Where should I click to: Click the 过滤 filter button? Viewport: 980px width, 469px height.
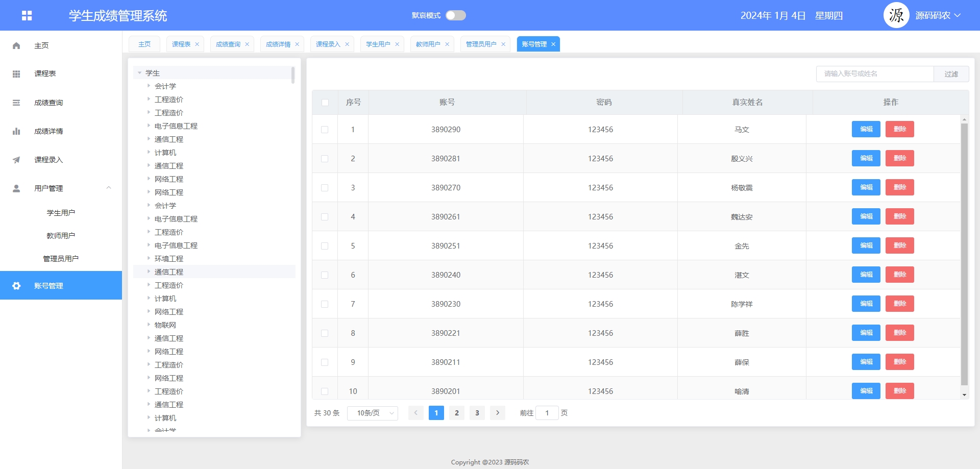click(x=951, y=74)
